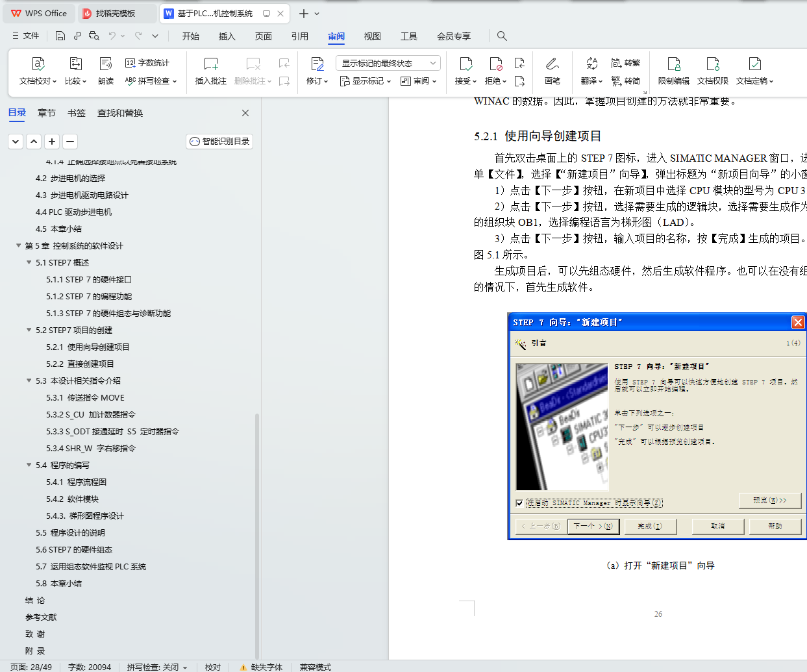Click the print preview icon
Viewport: 807px width, 672px height.
[94, 36]
